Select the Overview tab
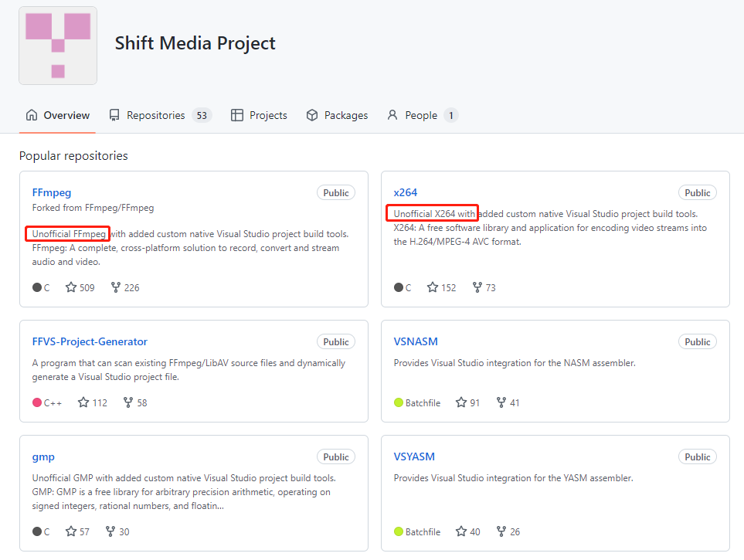 click(58, 115)
